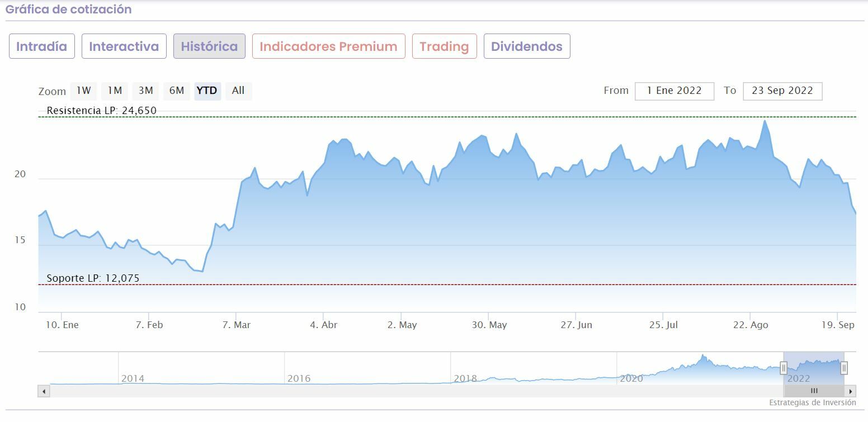Switch to the Intradía tab
Viewport: 868px width, 422px height.
(41, 46)
